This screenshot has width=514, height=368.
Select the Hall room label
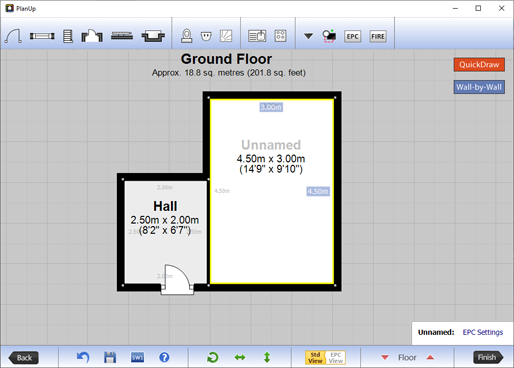tap(165, 206)
